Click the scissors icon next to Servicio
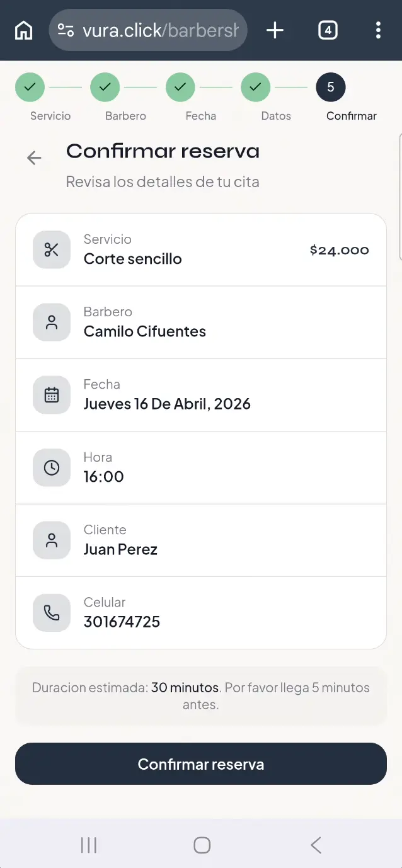Image resolution: width=402 pixels, height=868 pixels. pos(51,249)
